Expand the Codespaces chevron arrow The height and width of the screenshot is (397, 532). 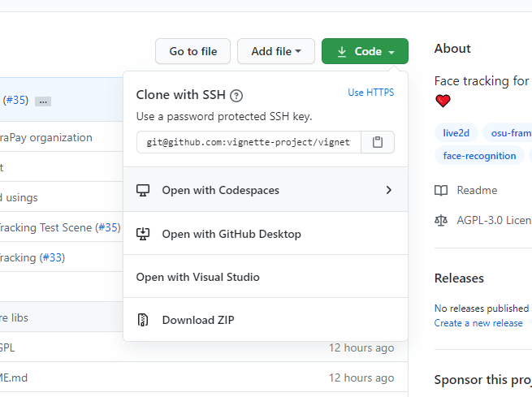pyautogui.click(x=389, y=190)
